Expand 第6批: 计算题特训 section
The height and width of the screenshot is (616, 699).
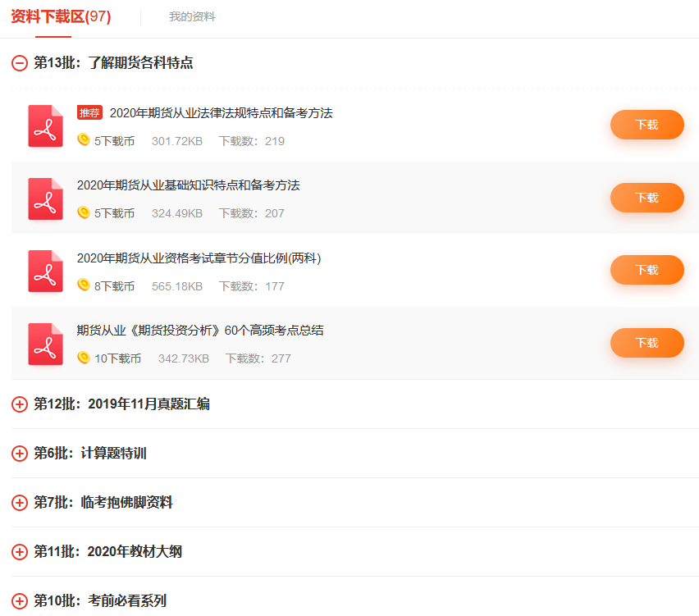[20, 454]
